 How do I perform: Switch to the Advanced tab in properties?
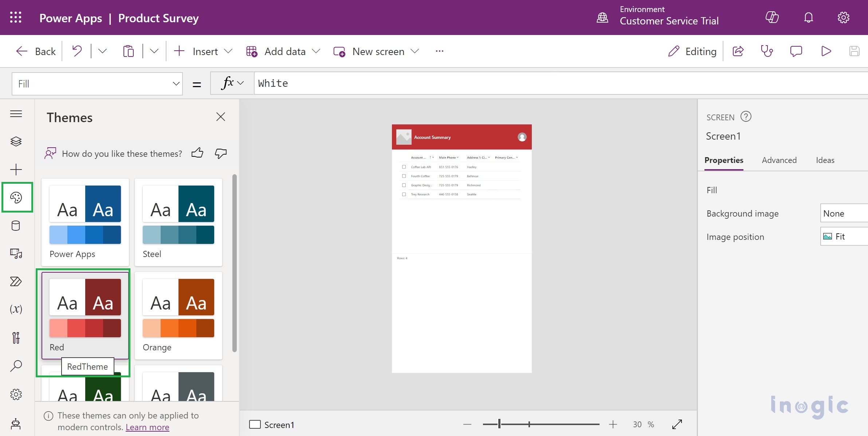pos(779,160)
